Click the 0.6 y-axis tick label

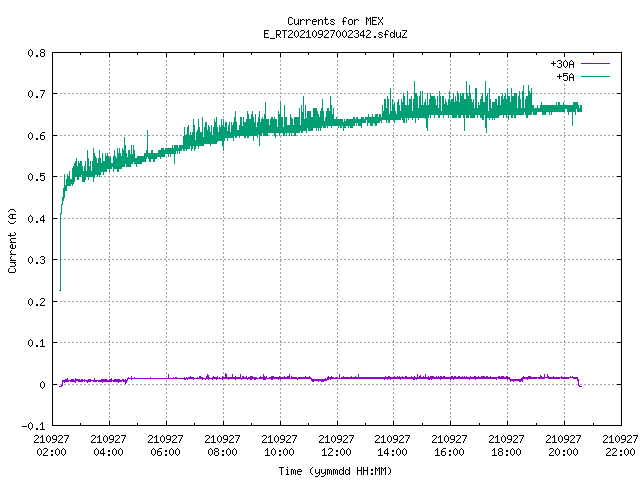tap(36, 136)
